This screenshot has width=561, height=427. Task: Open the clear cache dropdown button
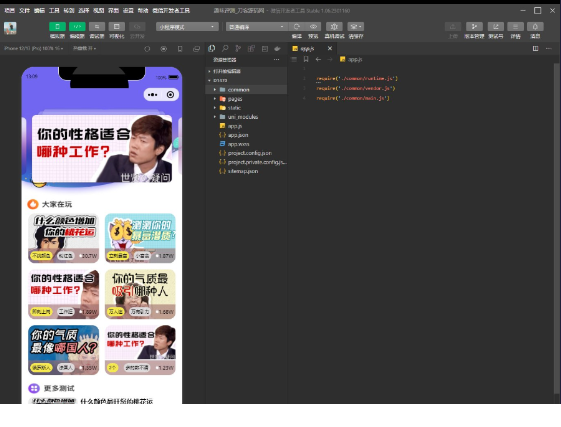[356, 26]
